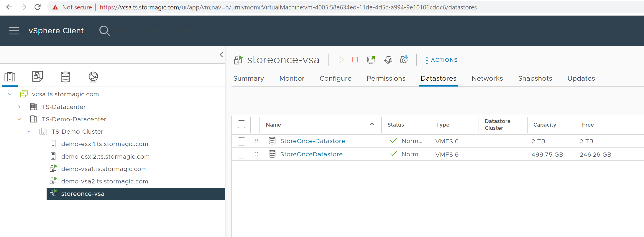Switch to the Permissions tab

click(x=386, y=78)
